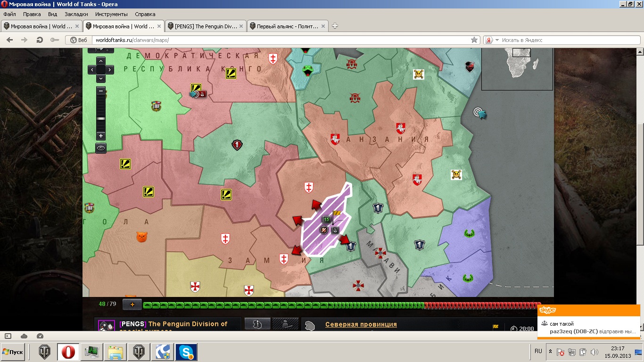Open the Skype message notification popup

tap(589, 321)
